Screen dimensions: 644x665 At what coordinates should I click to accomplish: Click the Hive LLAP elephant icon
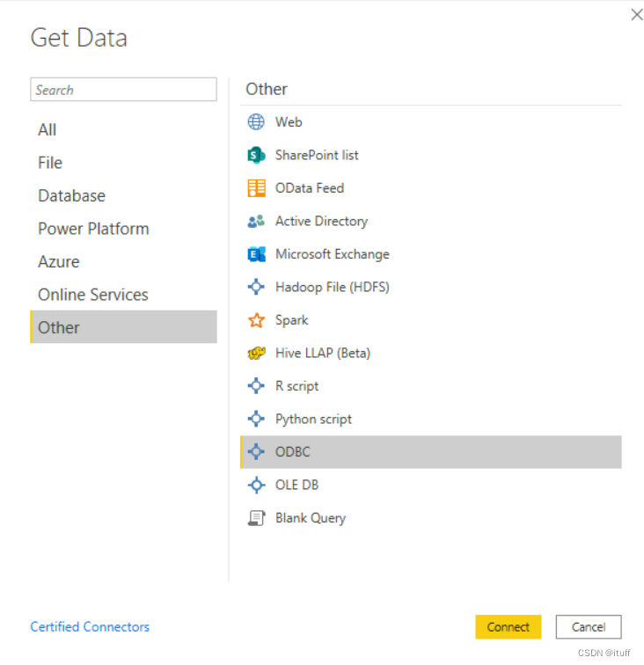click(x=256, y=353)
